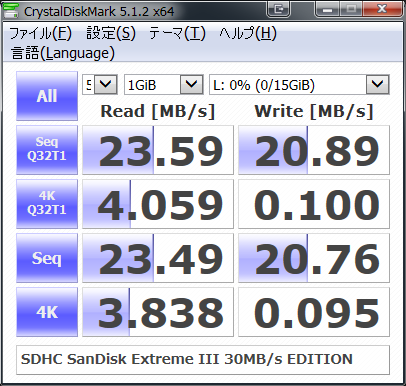The width and height of the screenshot is (406, 386).
Task: Open the ファイル(F) menu
Action: tap(40, 33)
